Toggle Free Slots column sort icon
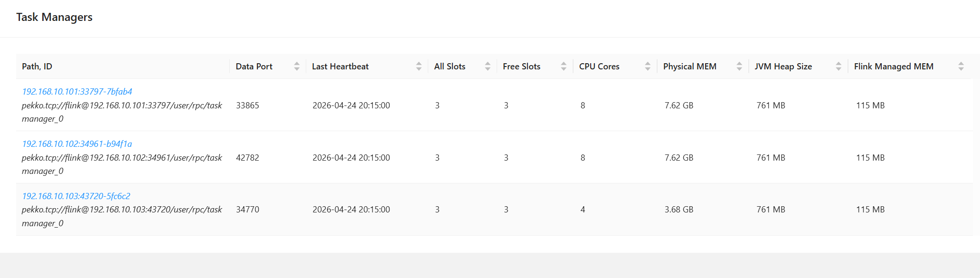The image size is (980, 278). point(564,67)
